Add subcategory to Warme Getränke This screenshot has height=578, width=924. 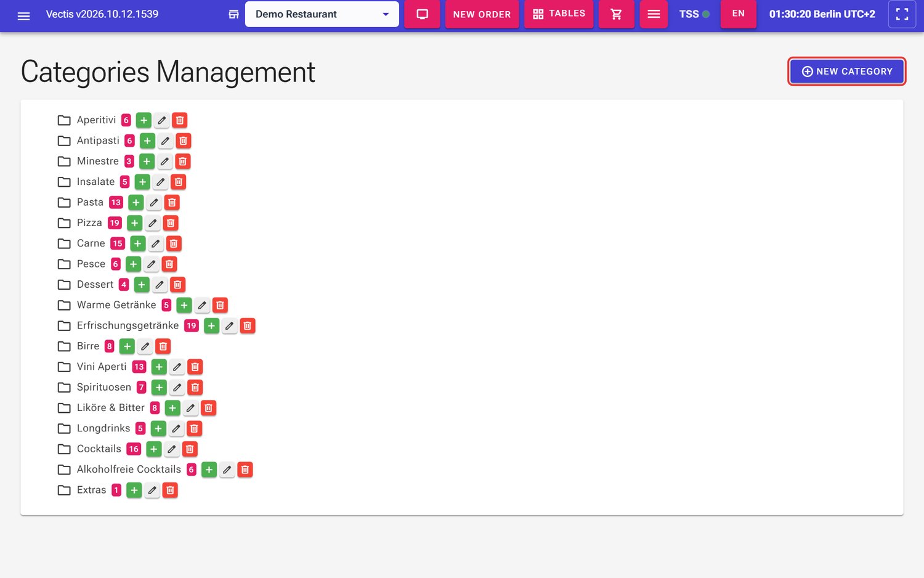184,305
